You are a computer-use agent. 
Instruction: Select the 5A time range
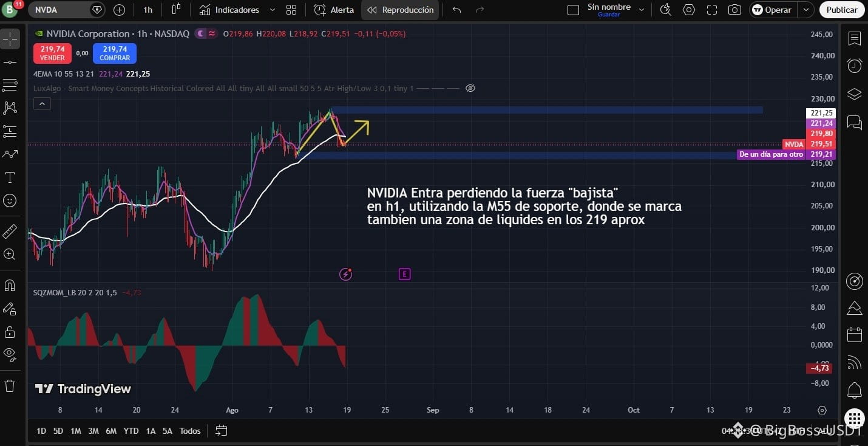tap(168, 431)
